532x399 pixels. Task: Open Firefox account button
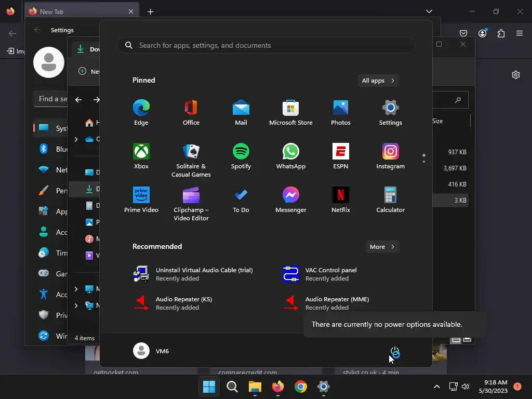point(483,33)
